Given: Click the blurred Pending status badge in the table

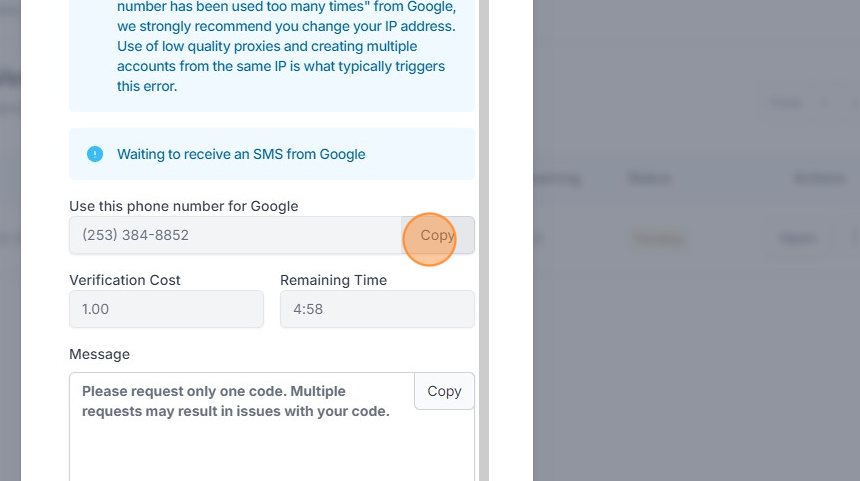Looking at the screenshot, I should (657, 239).
